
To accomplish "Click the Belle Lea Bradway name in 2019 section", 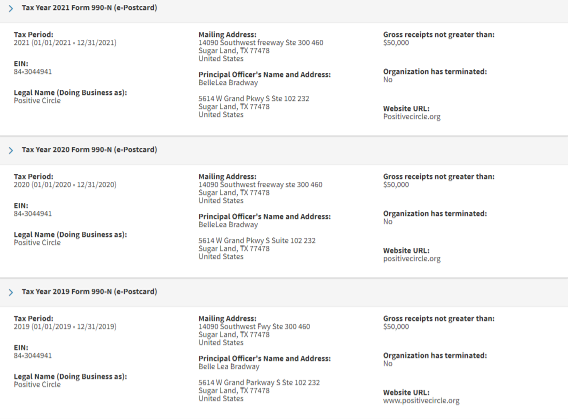I will click(229, 366).
